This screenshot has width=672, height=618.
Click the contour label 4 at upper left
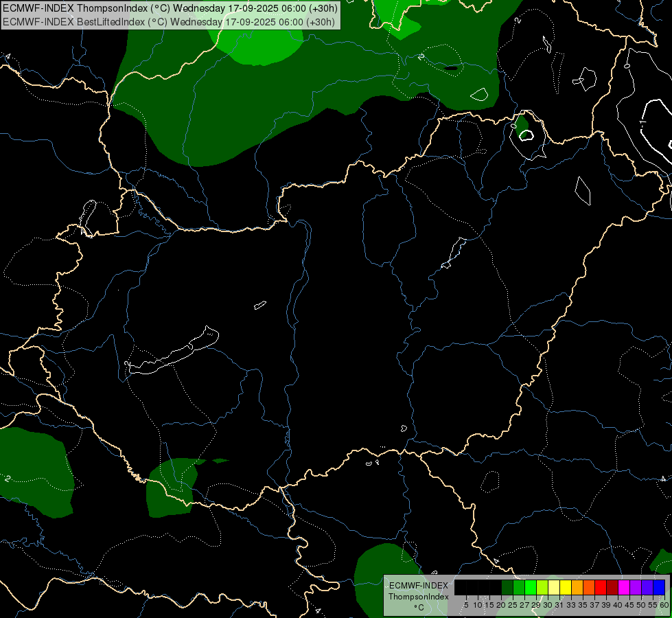coord(8,56)
